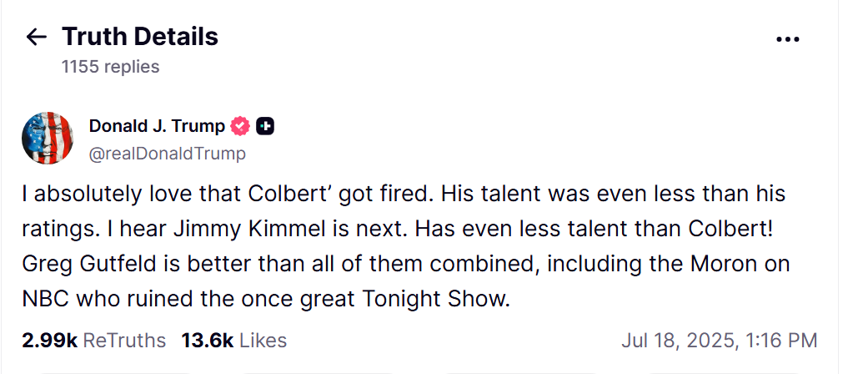Open the flag-painted profile avatar
Screen dimensions: 868x374
[48, 138]
